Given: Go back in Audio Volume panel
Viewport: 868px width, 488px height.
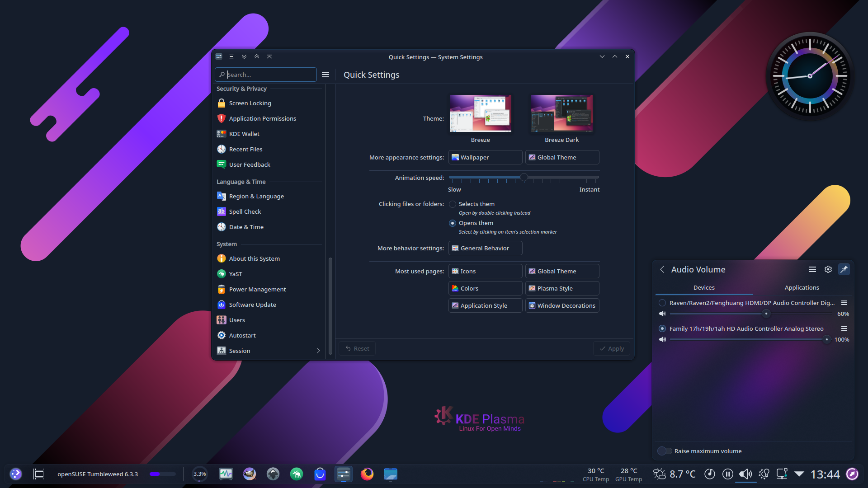Looking at the screenshot, I should 662,269.
